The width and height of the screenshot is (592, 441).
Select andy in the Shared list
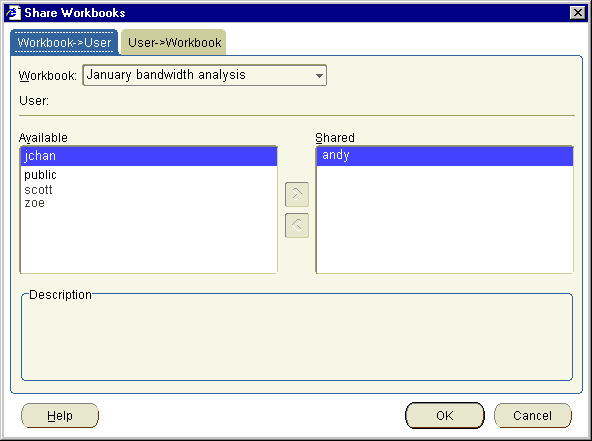pyautogui.click(x=445, y=156)
